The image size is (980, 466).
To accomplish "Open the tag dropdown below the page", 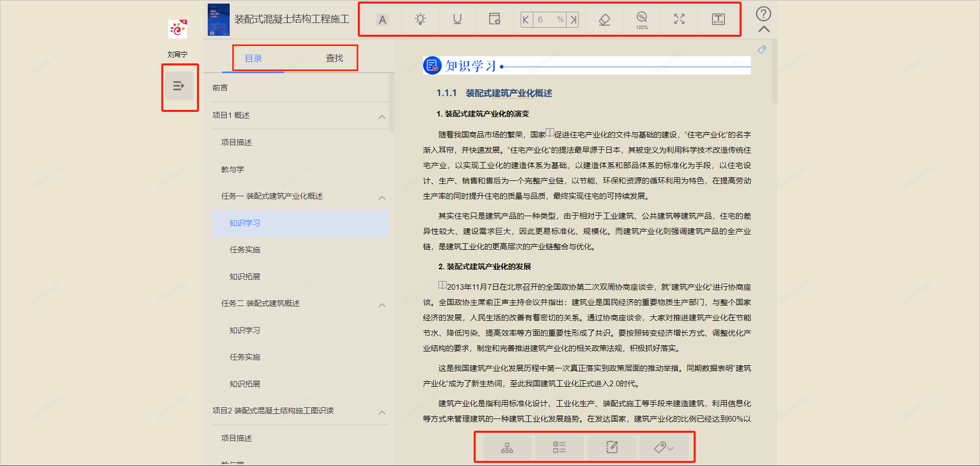I will point(664,447).
